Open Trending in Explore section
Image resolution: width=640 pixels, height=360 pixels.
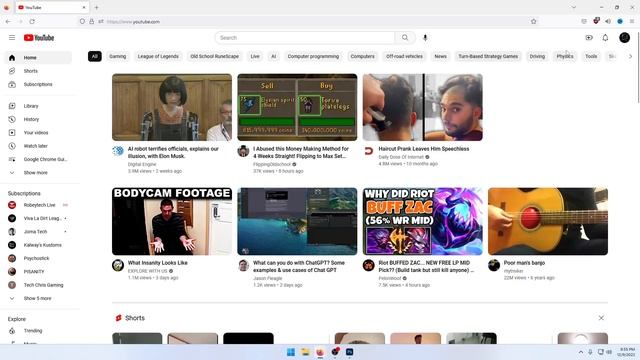[38, 331]
